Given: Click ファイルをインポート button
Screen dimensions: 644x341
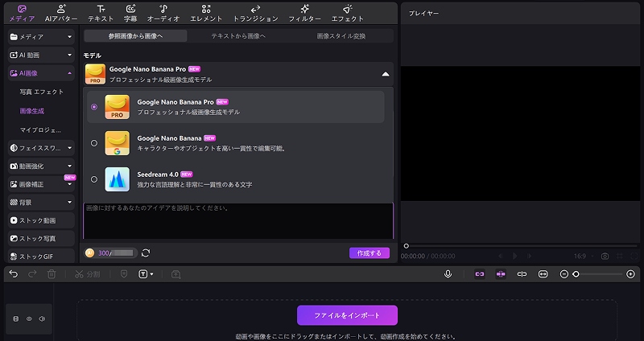Looking at the screenshot, I should pyautogui.click(x=347, y=315).
